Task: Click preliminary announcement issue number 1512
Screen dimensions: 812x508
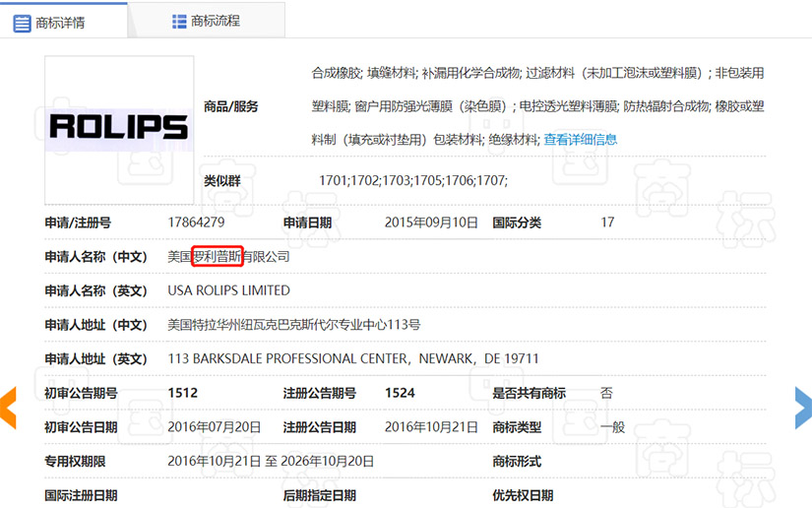Action: pyautogui.click(x=183, y=393)
